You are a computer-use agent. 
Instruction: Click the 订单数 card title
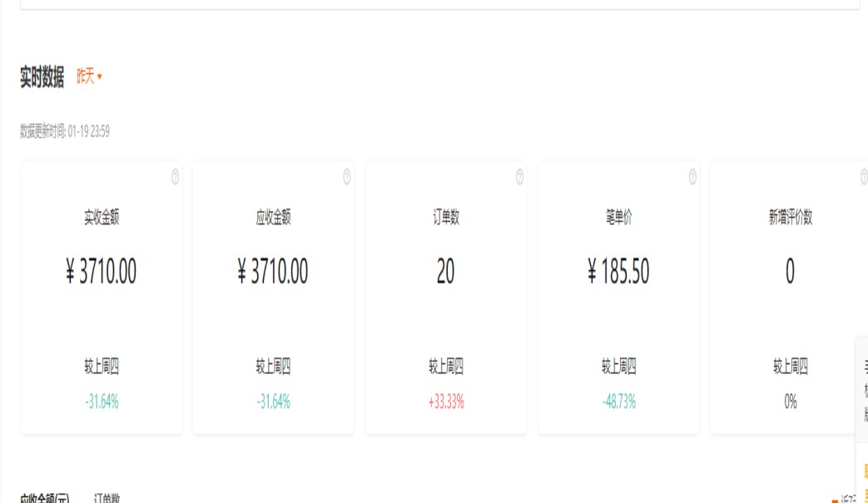point(445,218)
